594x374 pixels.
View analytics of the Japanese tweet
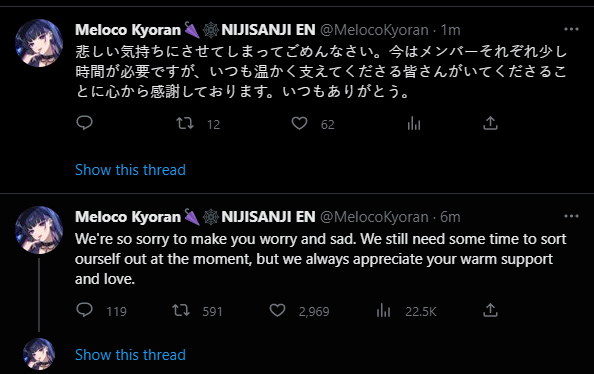414,124
